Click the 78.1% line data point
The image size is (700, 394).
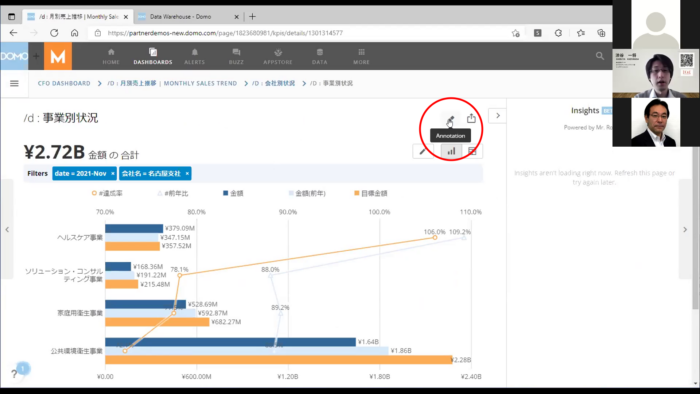pyautogui.click(x=180, y=275)
